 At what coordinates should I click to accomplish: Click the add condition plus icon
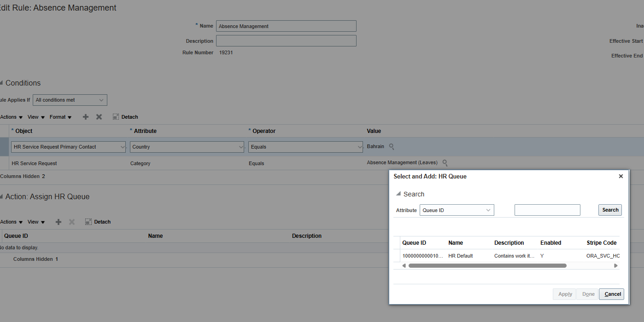[86, 117]
